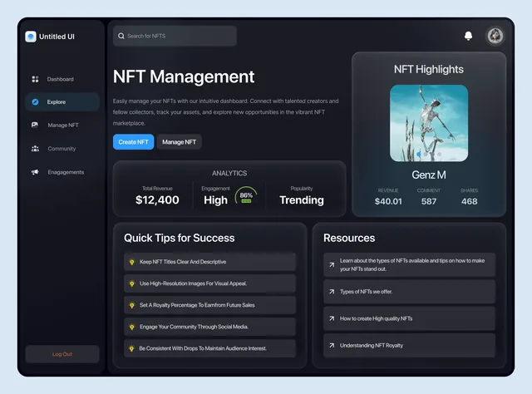Open Enagagements in the sidebar

(62, 172)
